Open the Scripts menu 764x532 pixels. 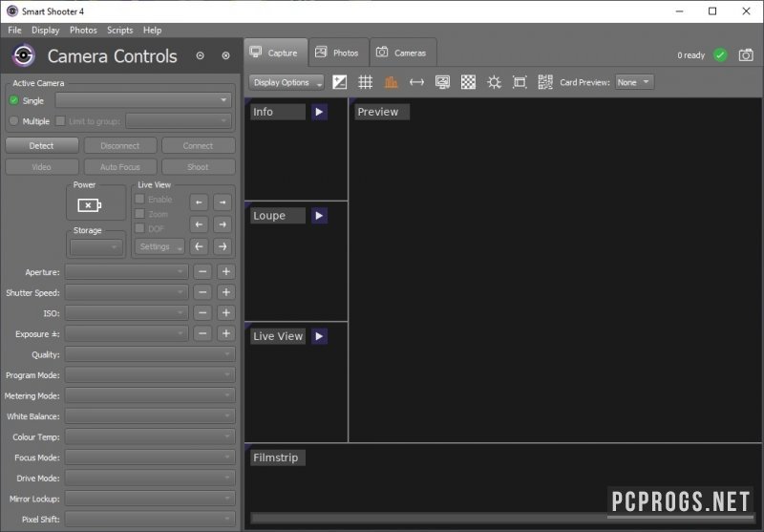[x=120, y=31]
